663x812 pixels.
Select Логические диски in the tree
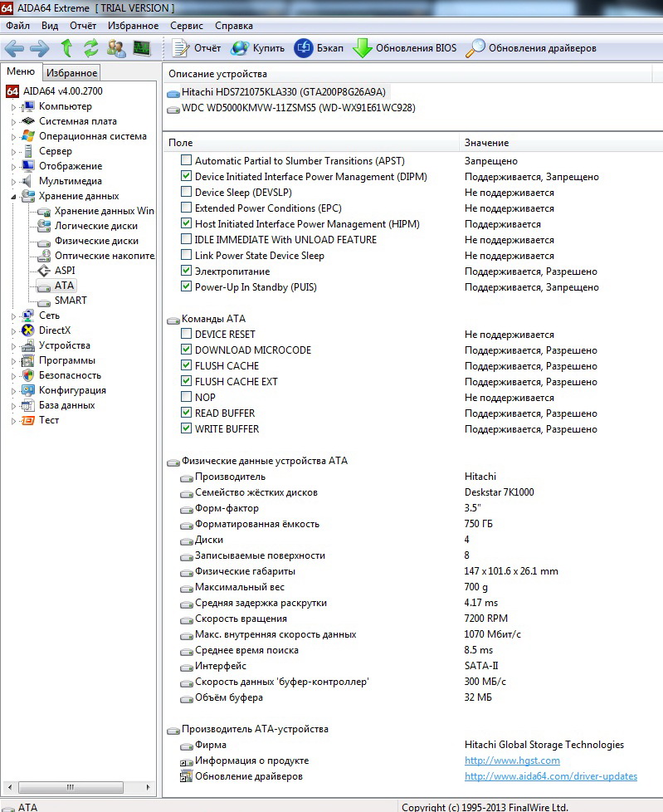tap(96, 226)
